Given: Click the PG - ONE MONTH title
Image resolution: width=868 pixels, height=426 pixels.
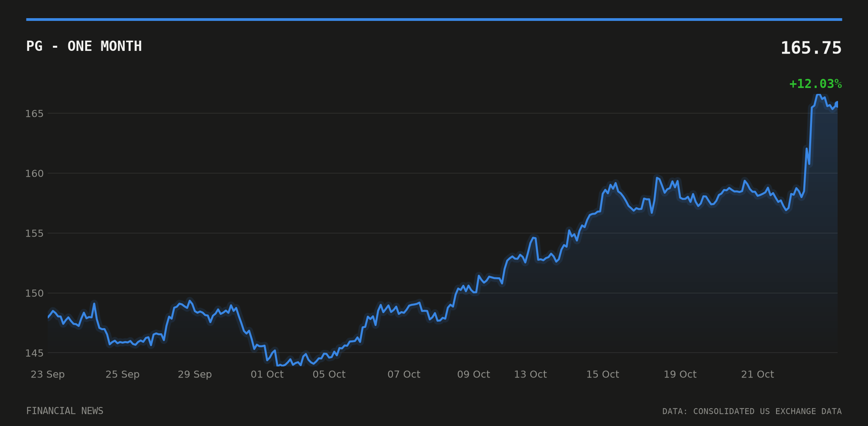Looking at the screenshot, I should 84,46.
